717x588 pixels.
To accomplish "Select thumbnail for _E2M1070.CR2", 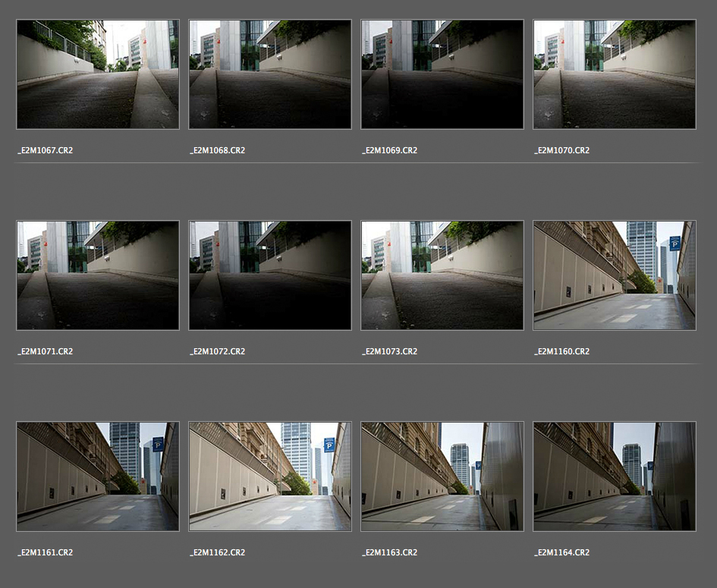I will [x=615, y=74].
